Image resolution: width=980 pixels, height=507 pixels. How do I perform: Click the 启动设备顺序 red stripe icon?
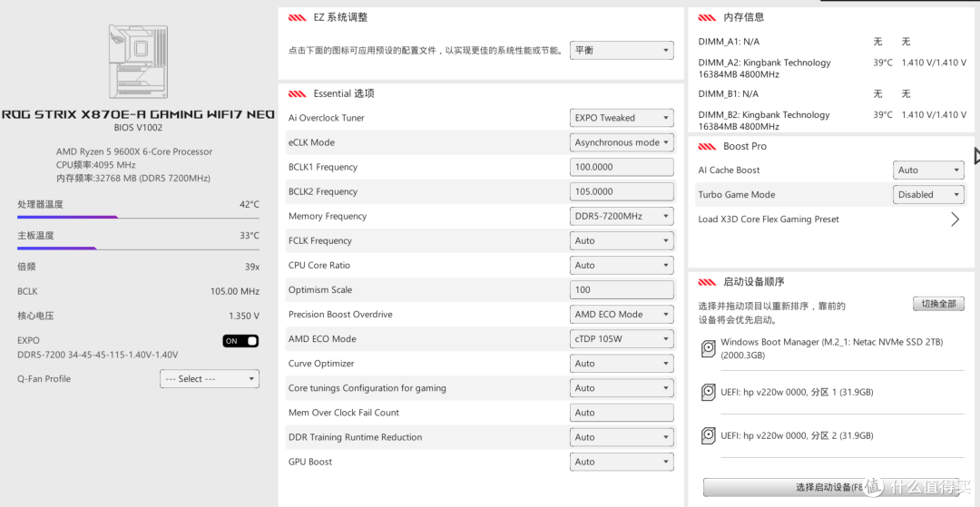point(708,282)
